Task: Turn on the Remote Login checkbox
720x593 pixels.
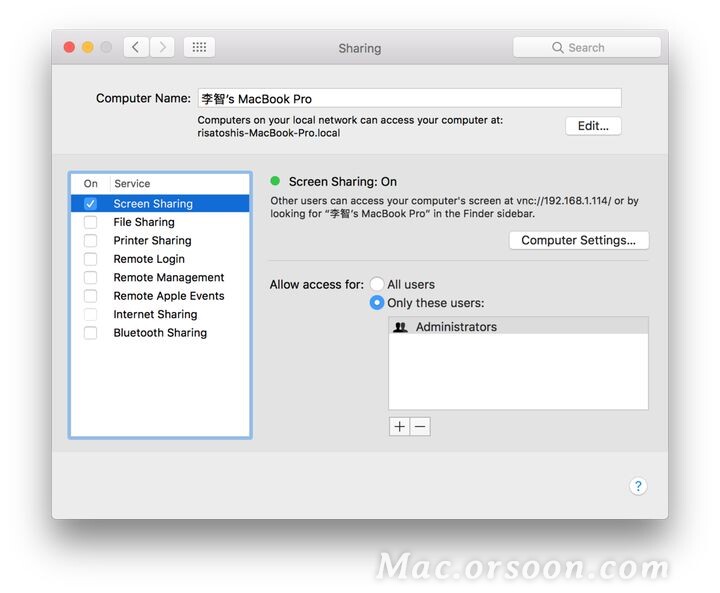Action: pos(90,259)
